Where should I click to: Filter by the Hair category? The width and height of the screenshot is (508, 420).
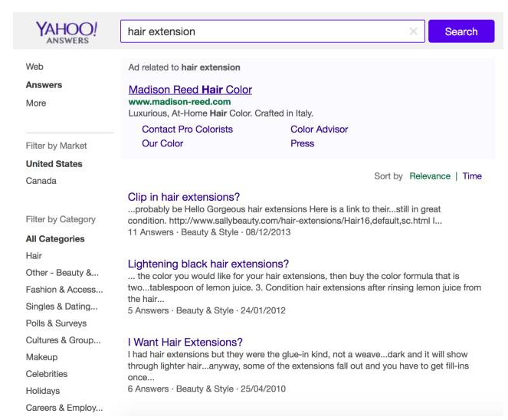click(34, 255)
